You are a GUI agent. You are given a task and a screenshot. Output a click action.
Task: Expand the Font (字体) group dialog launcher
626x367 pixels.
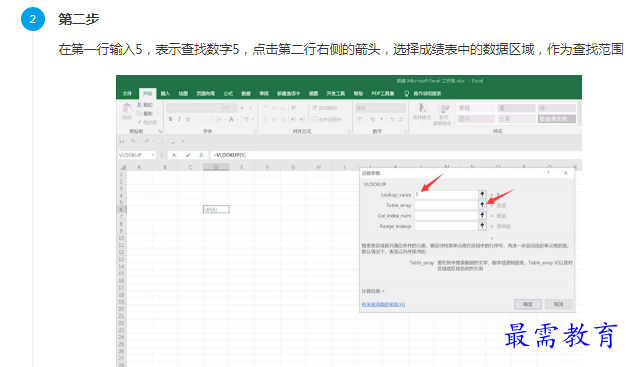254,131
